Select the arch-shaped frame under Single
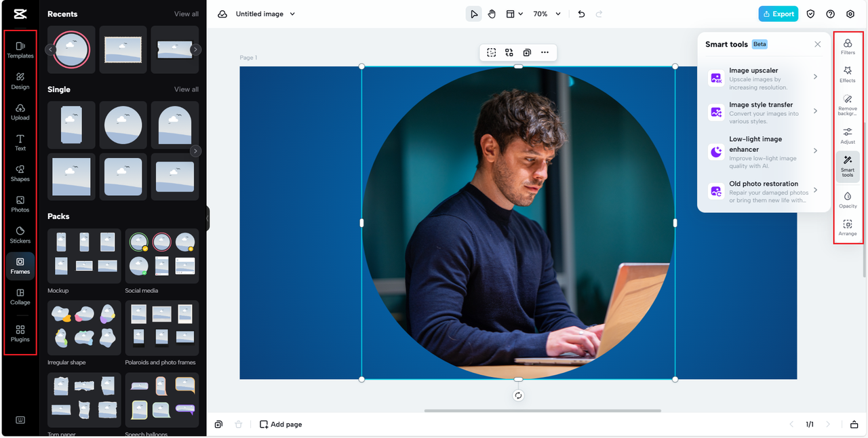The width and height of the screenshot is (868, 438). [x=175, y=125]
